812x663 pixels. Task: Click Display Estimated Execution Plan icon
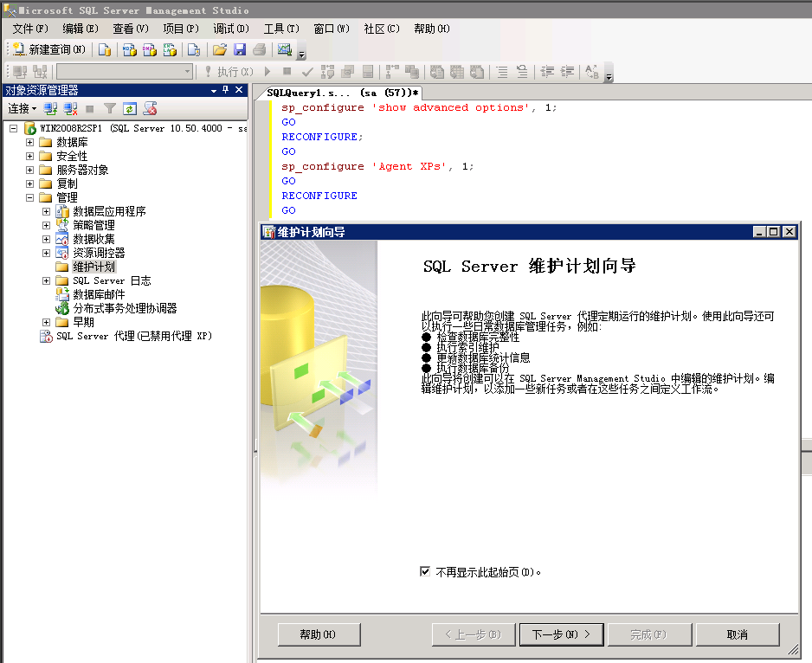[327, 72]
